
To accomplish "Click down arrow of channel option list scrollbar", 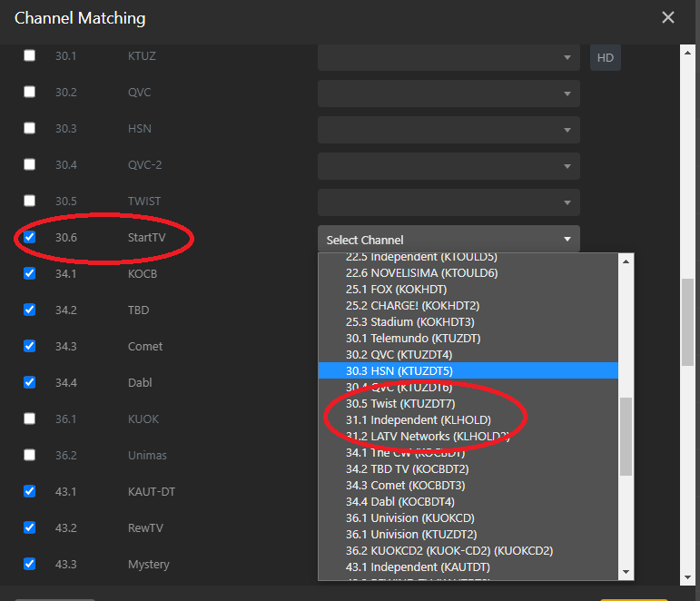I will pyautogui.click(x=626, y=572).
